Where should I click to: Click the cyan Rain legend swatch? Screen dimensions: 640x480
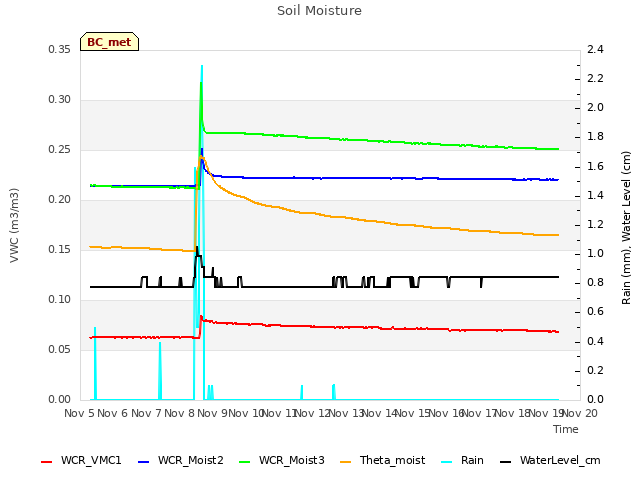(447, 462)
